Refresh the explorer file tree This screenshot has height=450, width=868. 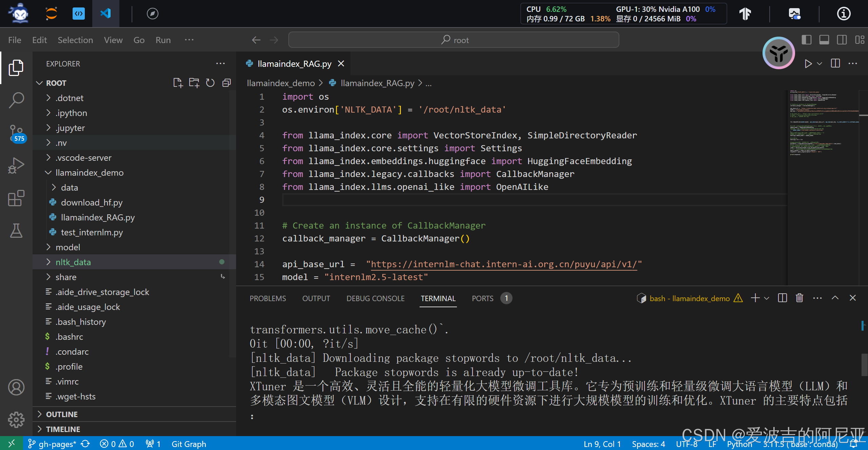[x=210, y=83]
